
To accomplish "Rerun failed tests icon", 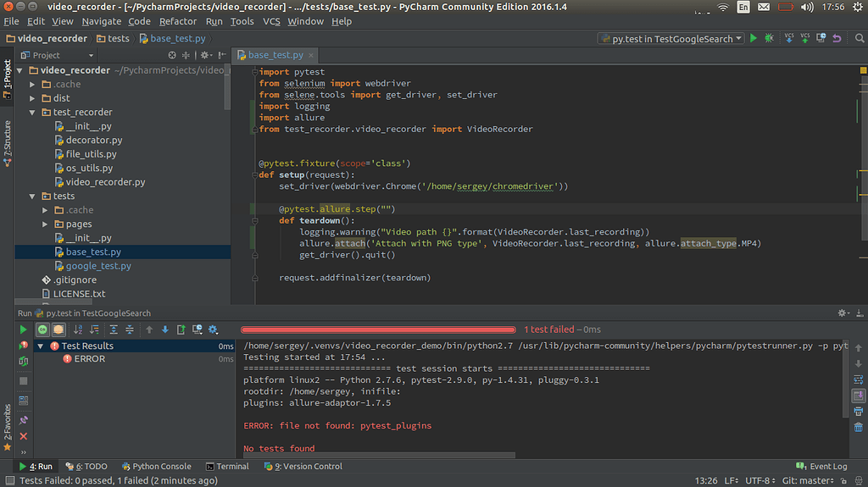I will (x=23, y=346).
